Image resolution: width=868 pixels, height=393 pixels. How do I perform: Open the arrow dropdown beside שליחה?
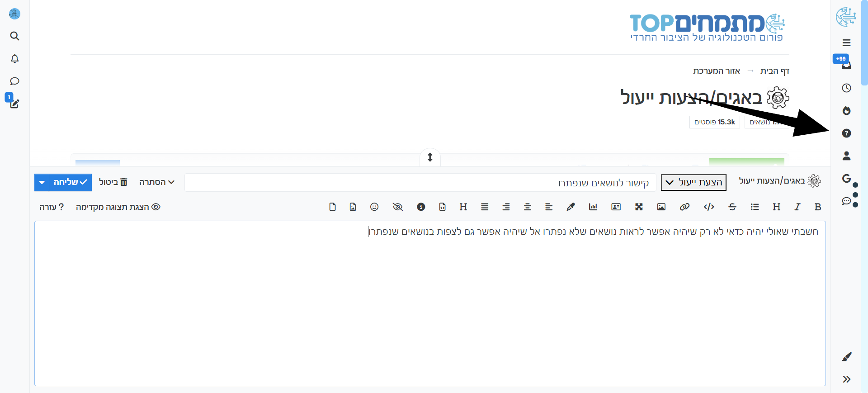[42, 183]
